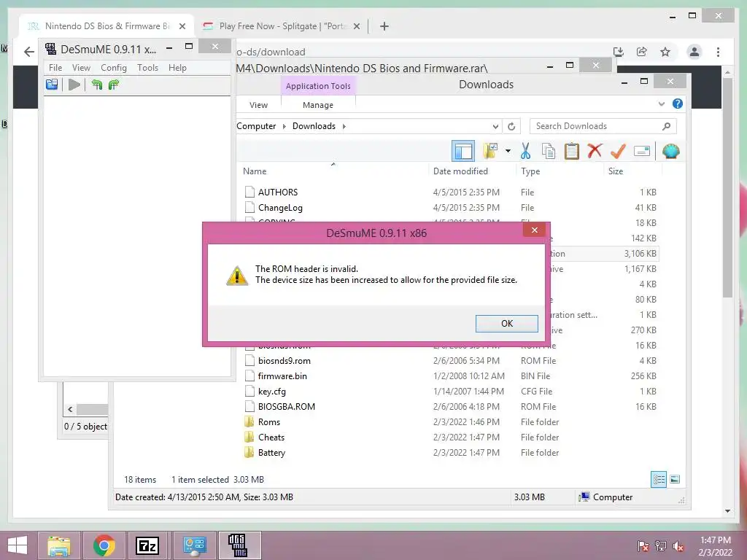747x560 pixels.
Task: Open 7-Zip from the taskbar
Action: pos(147,545)
